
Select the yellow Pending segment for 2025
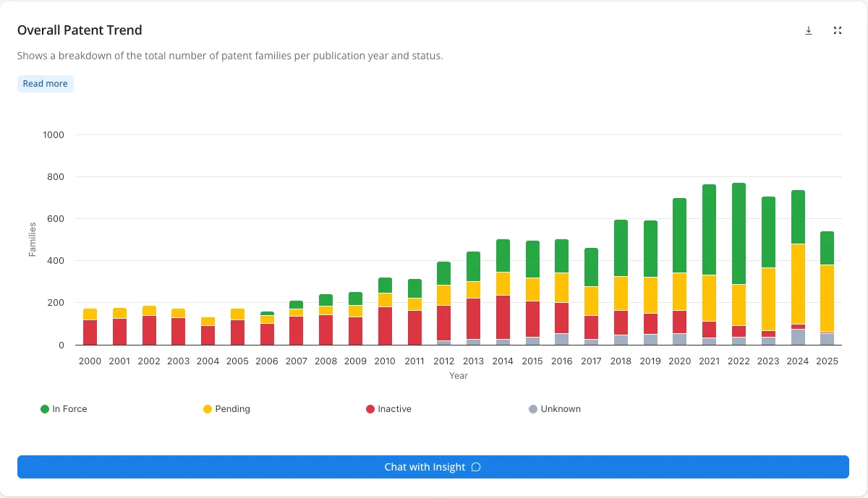point(827,299)
